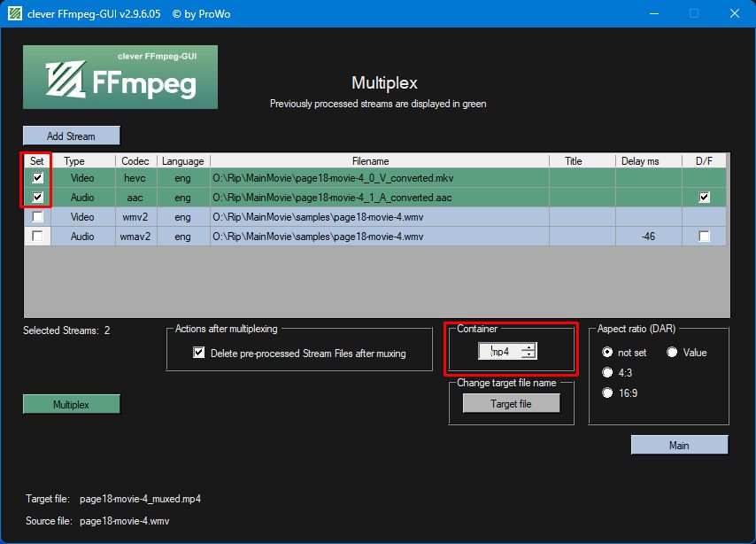Click the Set column header

[37, 160]
